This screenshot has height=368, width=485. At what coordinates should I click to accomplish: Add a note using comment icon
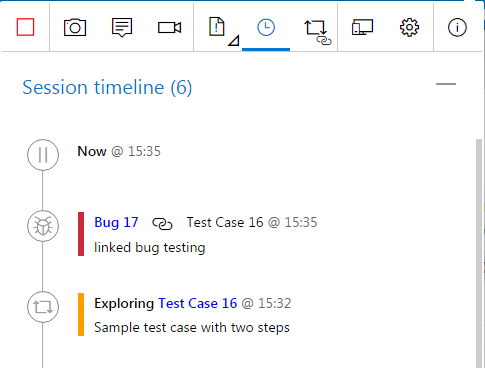tap(122, 27)
